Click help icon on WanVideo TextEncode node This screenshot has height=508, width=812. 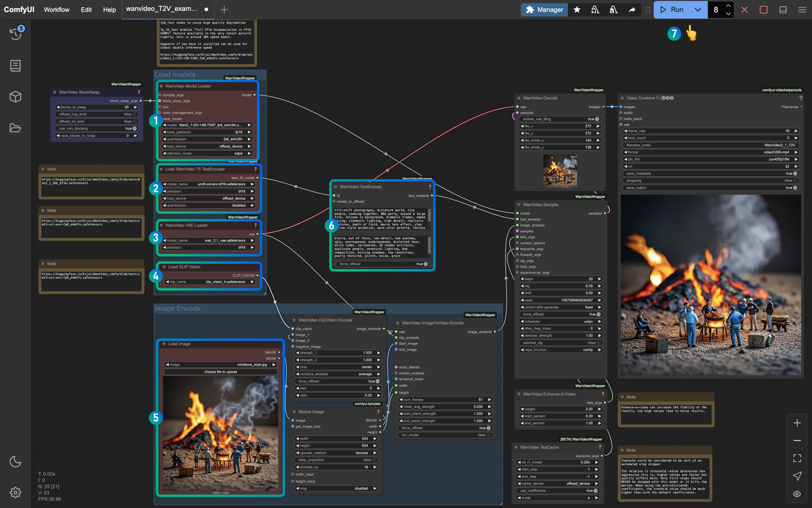click(x=430, y=187)
